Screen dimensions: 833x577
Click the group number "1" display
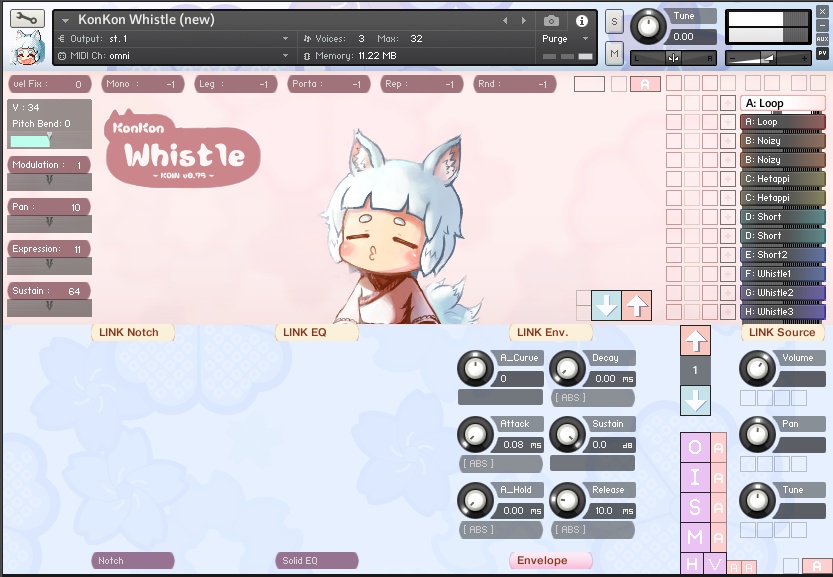pyautogui.click(x=693, y=368)
